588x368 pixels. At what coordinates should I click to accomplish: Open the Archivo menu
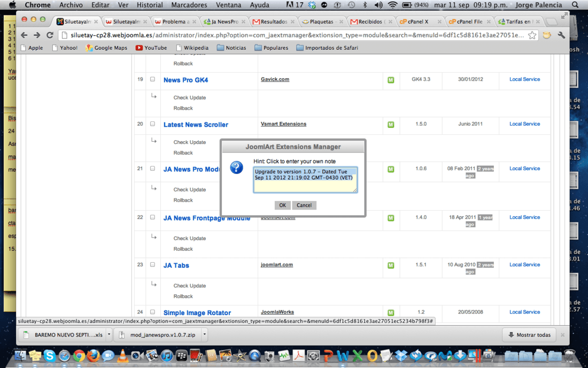click(71, 5)
